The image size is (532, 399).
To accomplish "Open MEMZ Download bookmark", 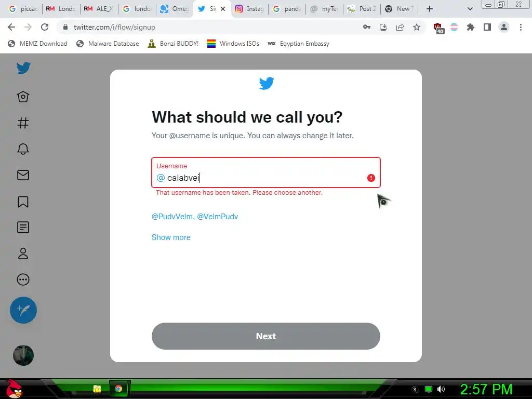I will click(37, 44).
